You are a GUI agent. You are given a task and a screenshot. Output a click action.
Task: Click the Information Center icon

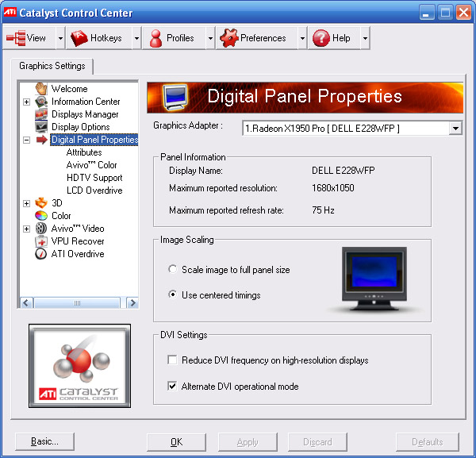41,102
